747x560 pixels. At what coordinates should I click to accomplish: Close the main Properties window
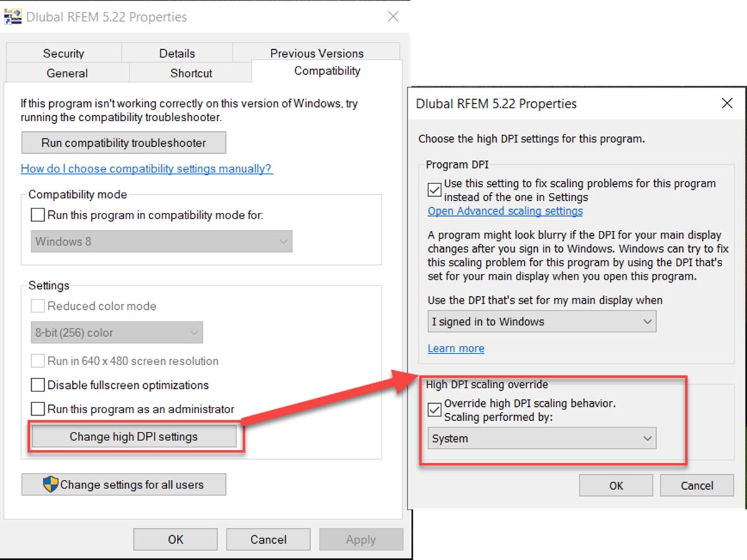point(393,17)
